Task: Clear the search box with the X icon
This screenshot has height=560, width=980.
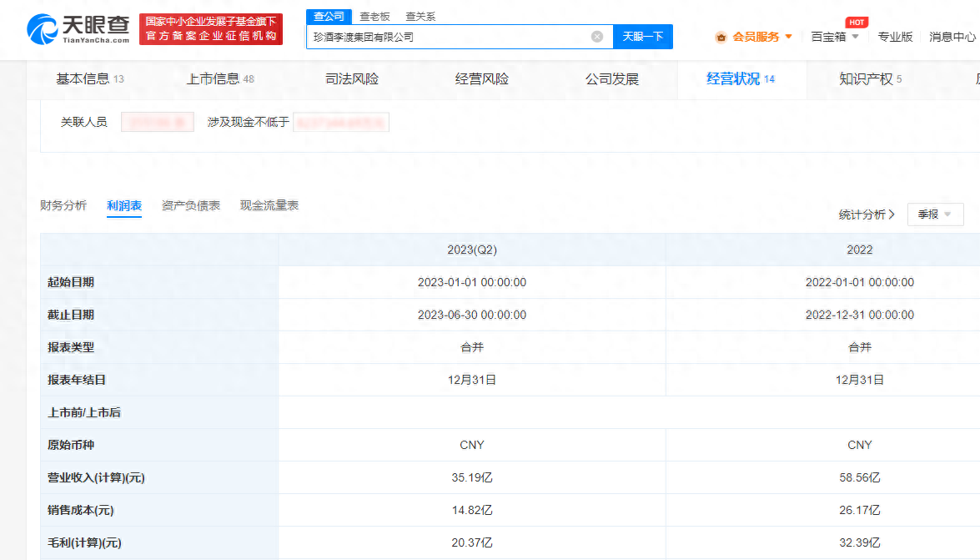Action: click(x=597, y=37)
